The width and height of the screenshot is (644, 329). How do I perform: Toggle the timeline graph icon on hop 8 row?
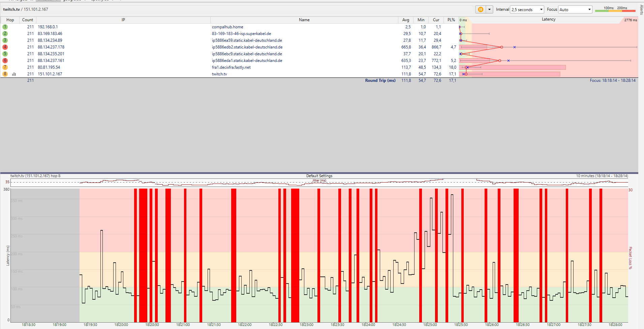[x=14, y=74]
